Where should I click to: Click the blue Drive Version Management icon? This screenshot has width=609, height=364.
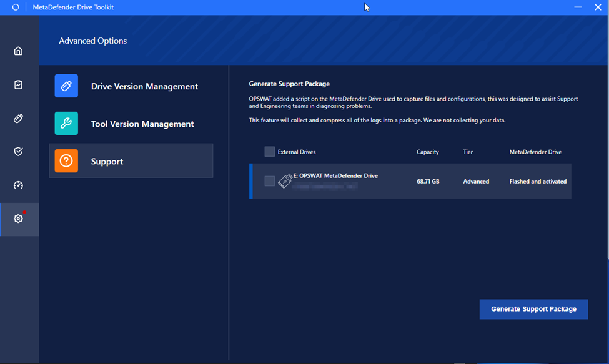click(x=66, y=86)
